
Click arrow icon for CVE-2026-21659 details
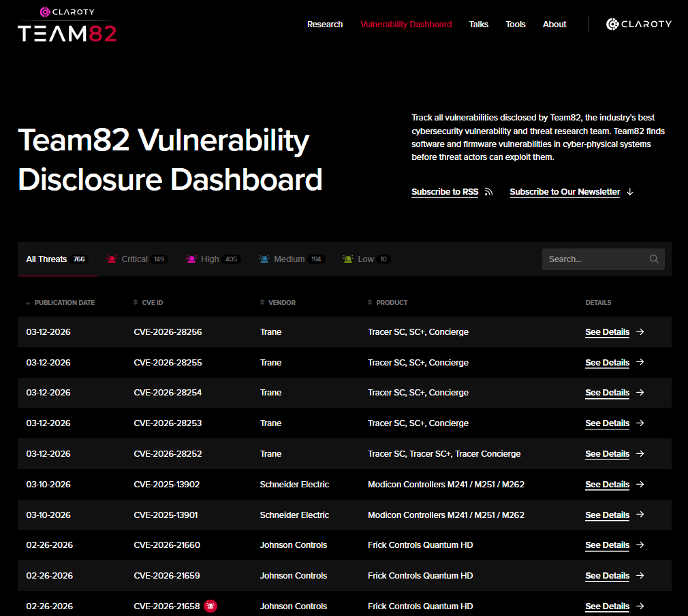click(640, 576)
